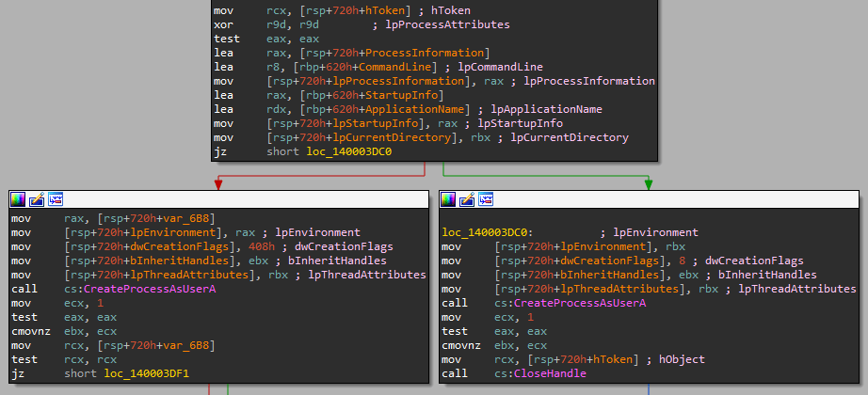
Task: Click the pencil edit icon on the loc_140003DC0 node
Action: click(467, 199)
